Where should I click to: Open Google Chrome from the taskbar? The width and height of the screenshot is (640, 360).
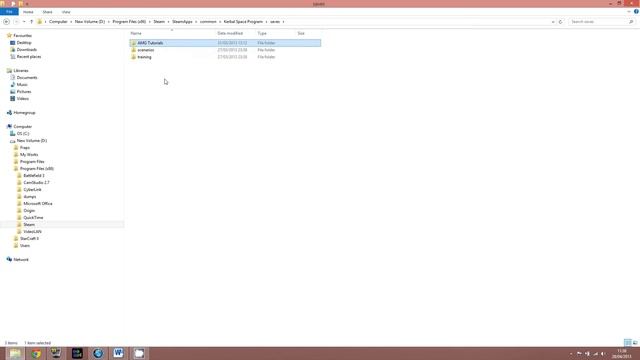36,353
